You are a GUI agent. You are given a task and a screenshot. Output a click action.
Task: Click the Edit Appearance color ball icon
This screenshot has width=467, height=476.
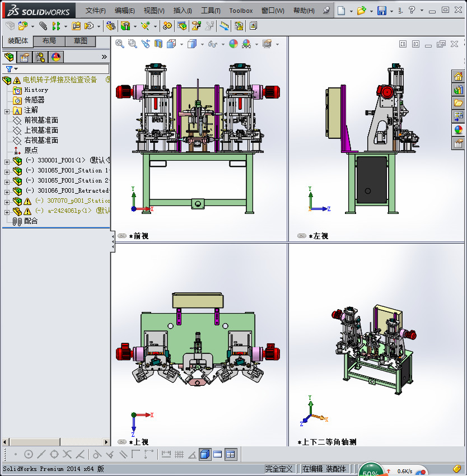click(233, 44)
